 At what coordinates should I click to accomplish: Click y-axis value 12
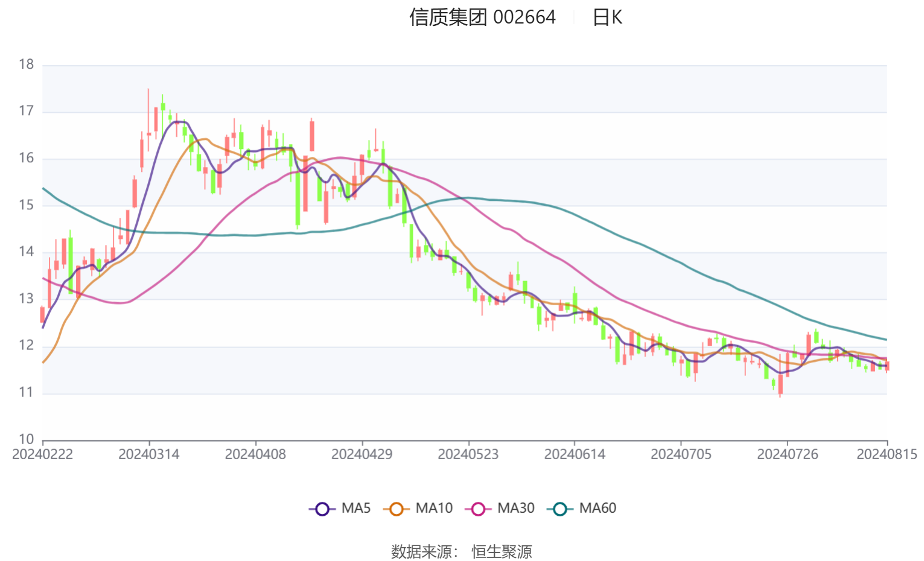tap(27, 346)
